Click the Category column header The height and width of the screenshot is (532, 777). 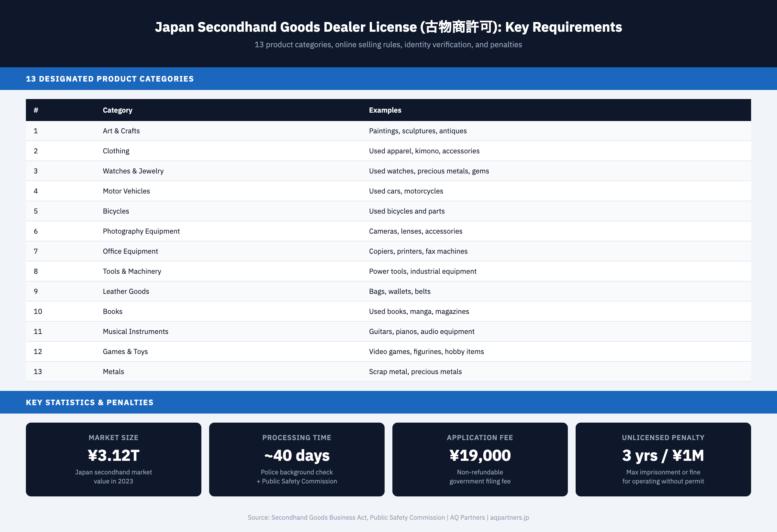point(117,110)
